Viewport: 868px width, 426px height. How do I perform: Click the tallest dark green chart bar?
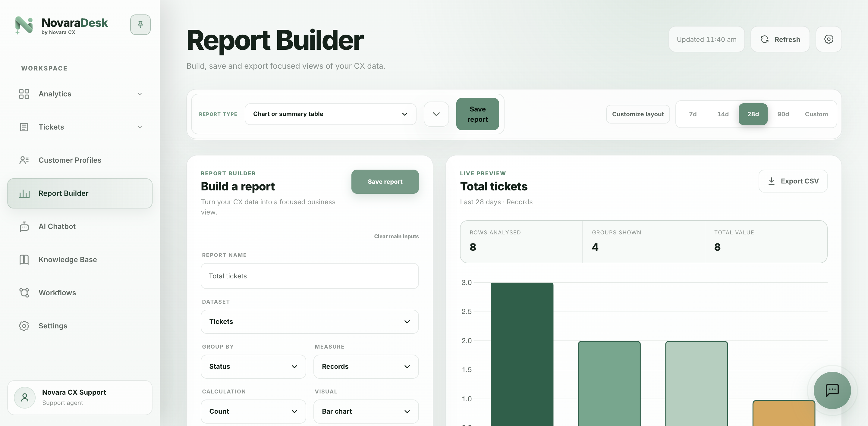(522, 354)
